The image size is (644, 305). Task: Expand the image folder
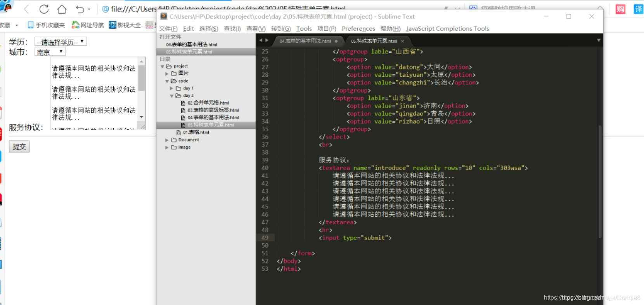pyautogui.click(x=167, y=147)
